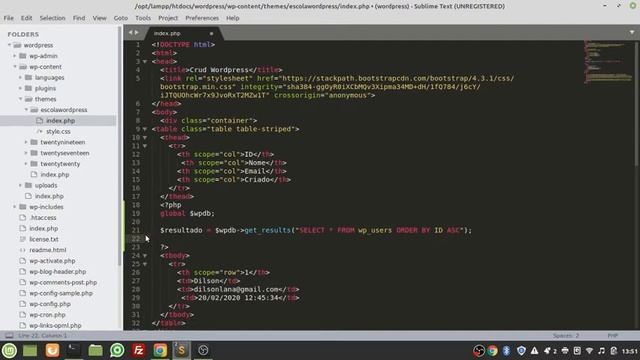Collapse the escolawordpress folder

(26, 110)
